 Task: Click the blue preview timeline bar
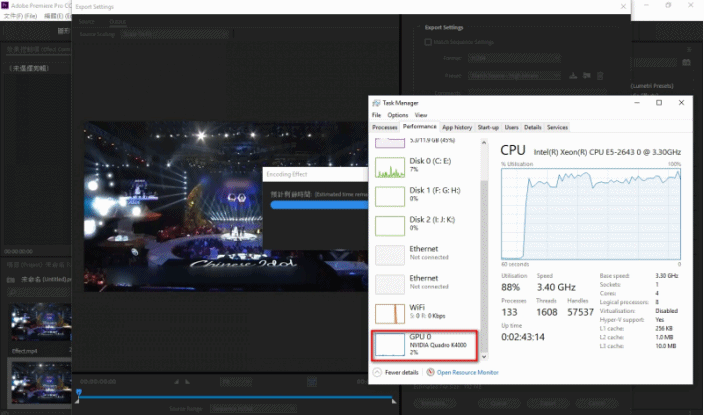(235, 397)
